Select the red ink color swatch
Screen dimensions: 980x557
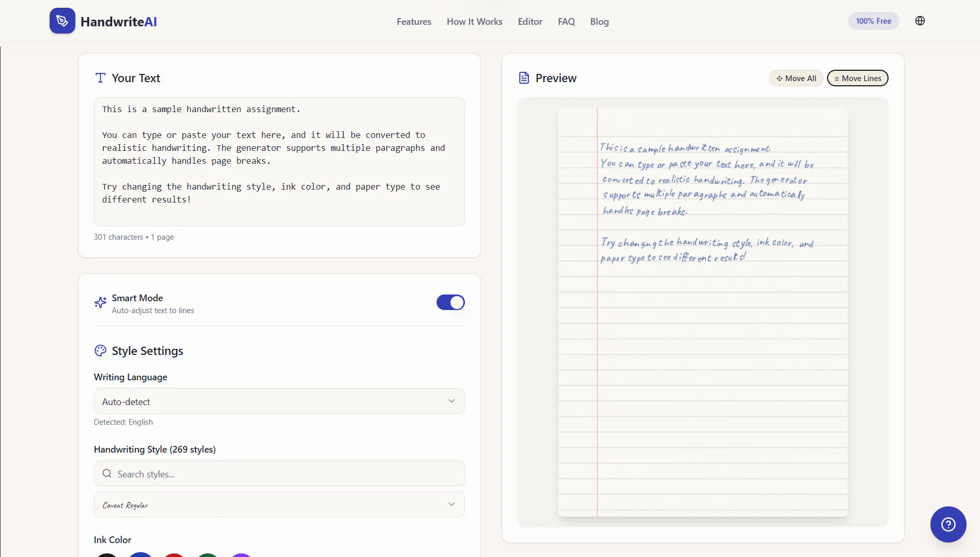click(174, 555)
